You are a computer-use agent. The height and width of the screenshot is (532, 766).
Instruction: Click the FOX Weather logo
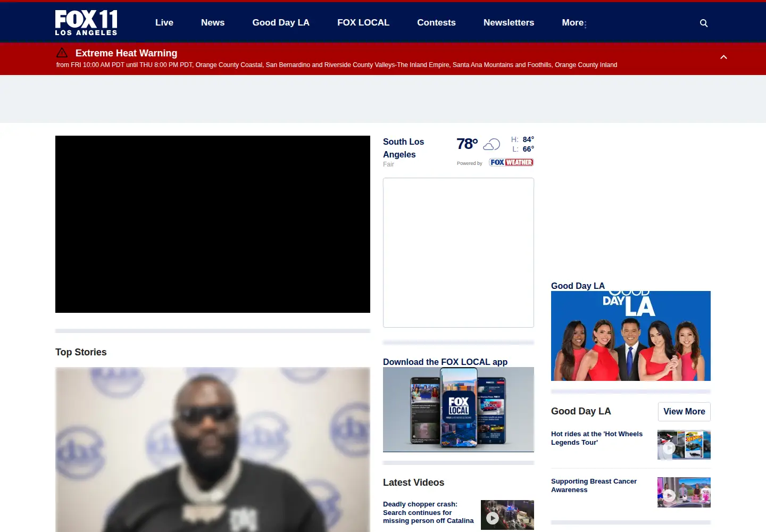(511, 162)
